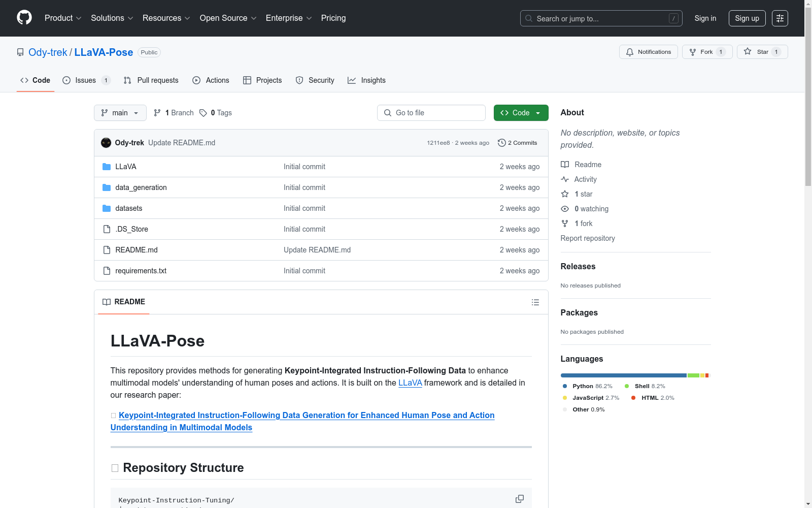Click the Sign in link

pos(705,18)
